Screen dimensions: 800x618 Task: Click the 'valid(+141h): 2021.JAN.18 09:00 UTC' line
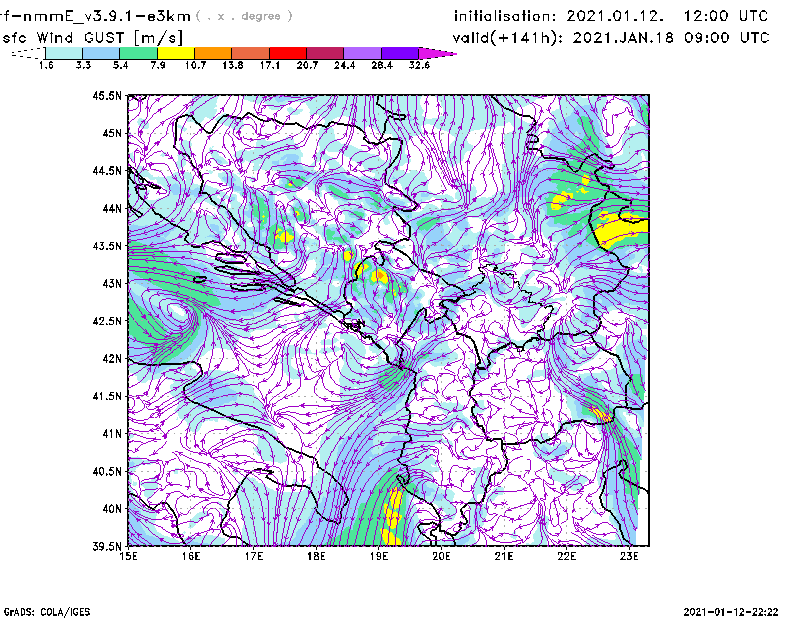tap(611, 38)
